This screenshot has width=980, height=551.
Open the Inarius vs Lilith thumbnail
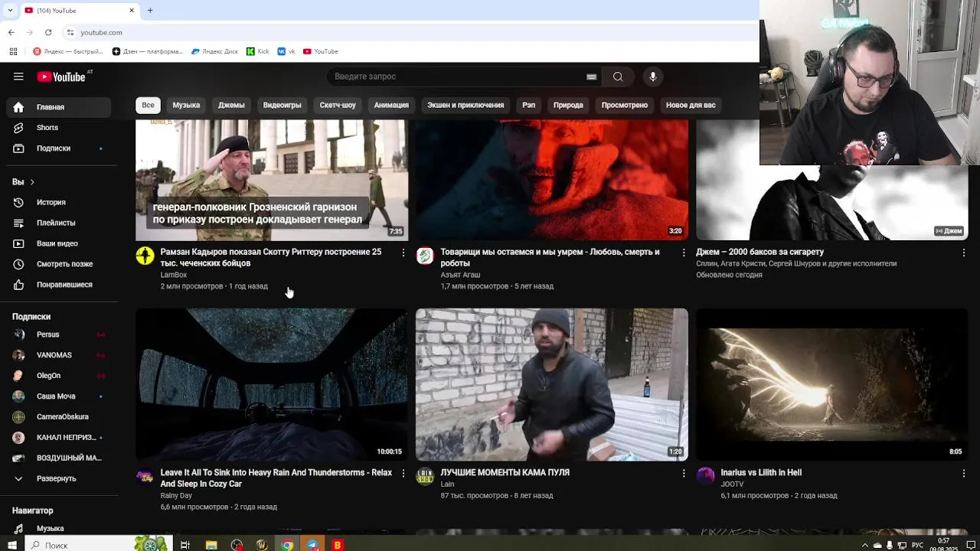[832, 384]
